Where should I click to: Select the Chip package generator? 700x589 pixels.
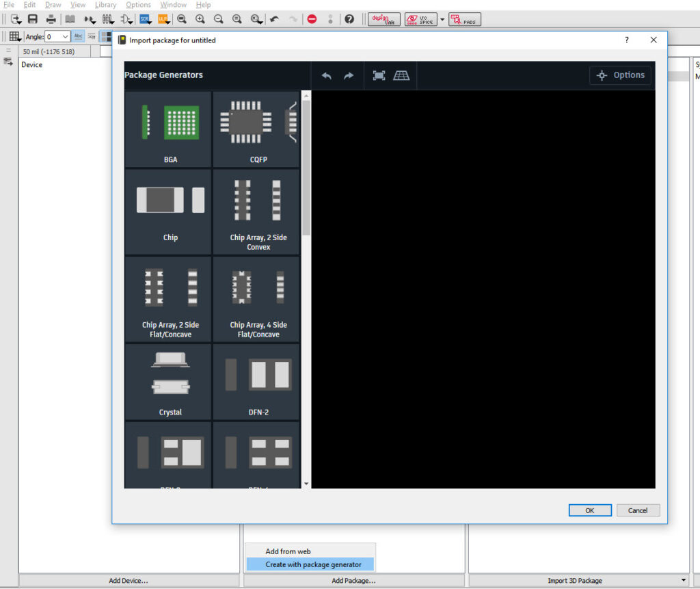[x=168, y=212]
